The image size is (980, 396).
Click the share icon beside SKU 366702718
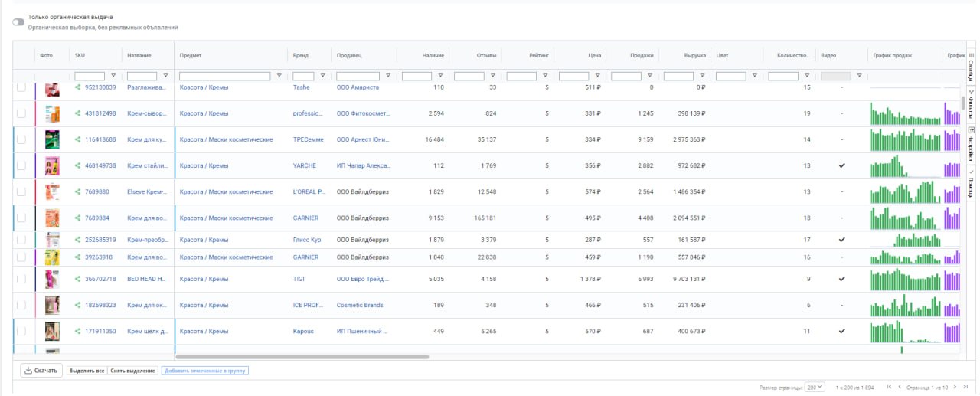pos(77,279)
